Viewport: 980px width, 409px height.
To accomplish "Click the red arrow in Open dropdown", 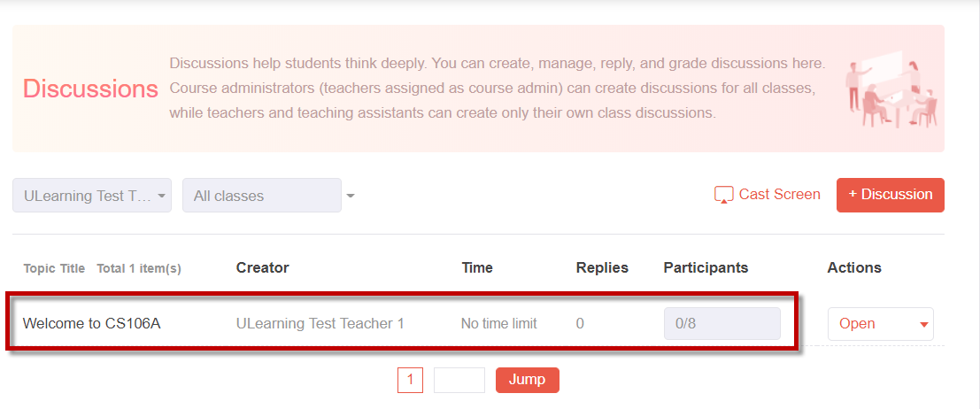I will pos(923,325).
